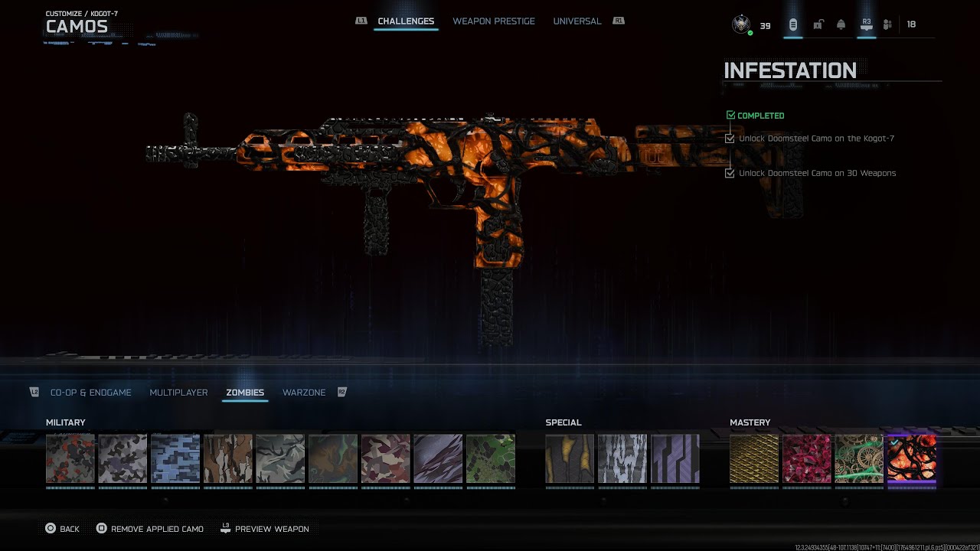Image resolution: width=980 pixels, height=551 pixels.
Task: Toggle checkbox for Doomsteel on 30 Weapons
Action: 730,173
